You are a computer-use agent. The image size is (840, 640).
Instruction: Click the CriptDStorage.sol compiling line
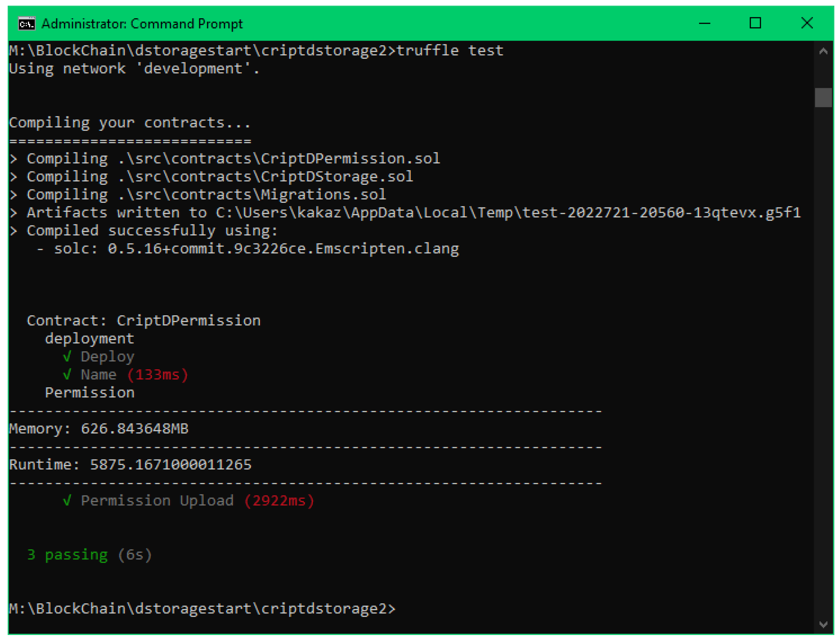220,177
